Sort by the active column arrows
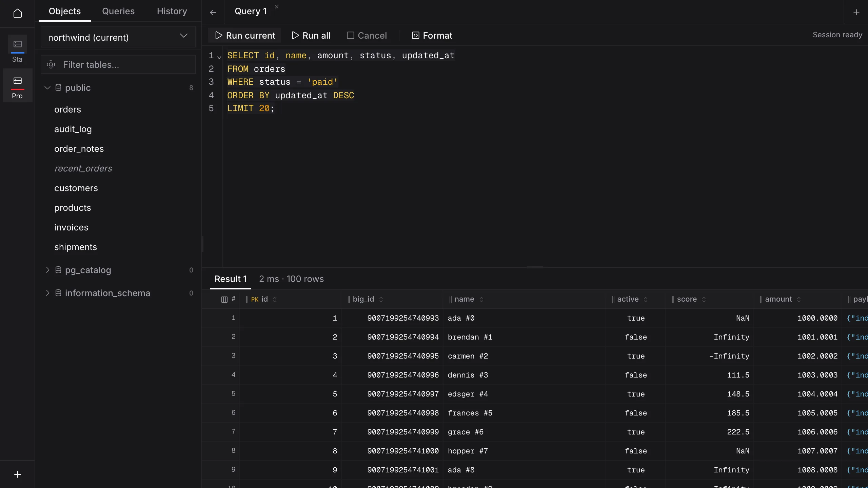 (646, 299)
